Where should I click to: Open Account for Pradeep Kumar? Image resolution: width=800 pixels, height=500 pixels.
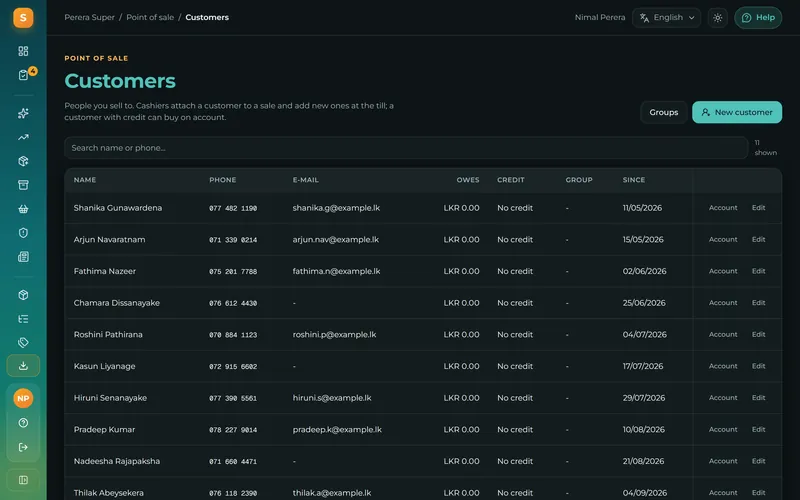pyautogui.click(x=723, y=429)
